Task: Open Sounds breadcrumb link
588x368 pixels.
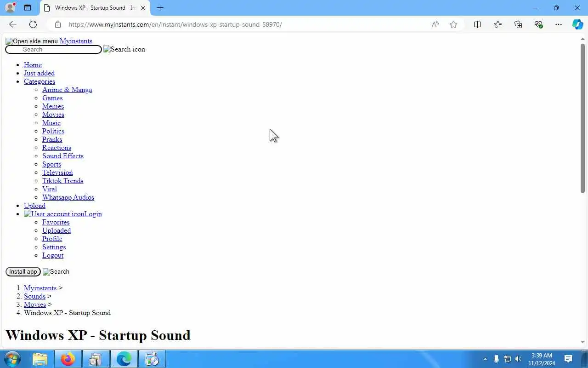Action: click(34, 296)
